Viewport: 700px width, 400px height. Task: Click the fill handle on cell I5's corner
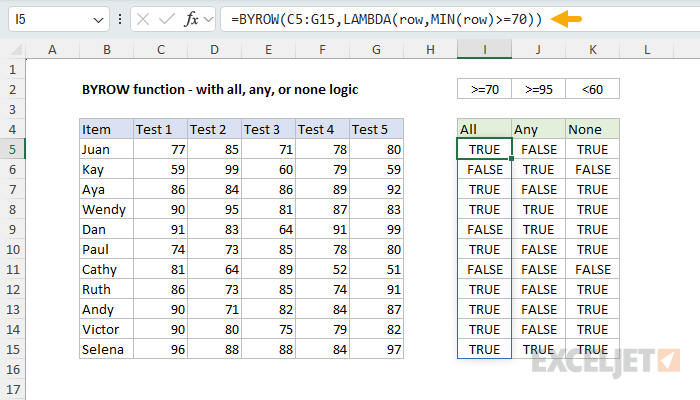(x=512, y=158)
